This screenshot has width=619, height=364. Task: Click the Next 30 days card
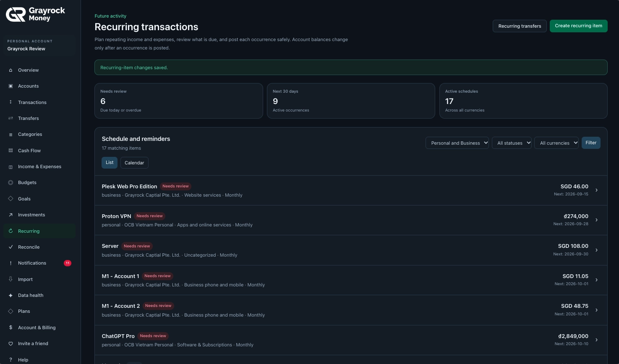pyautogui.click(x=351, y=101)
